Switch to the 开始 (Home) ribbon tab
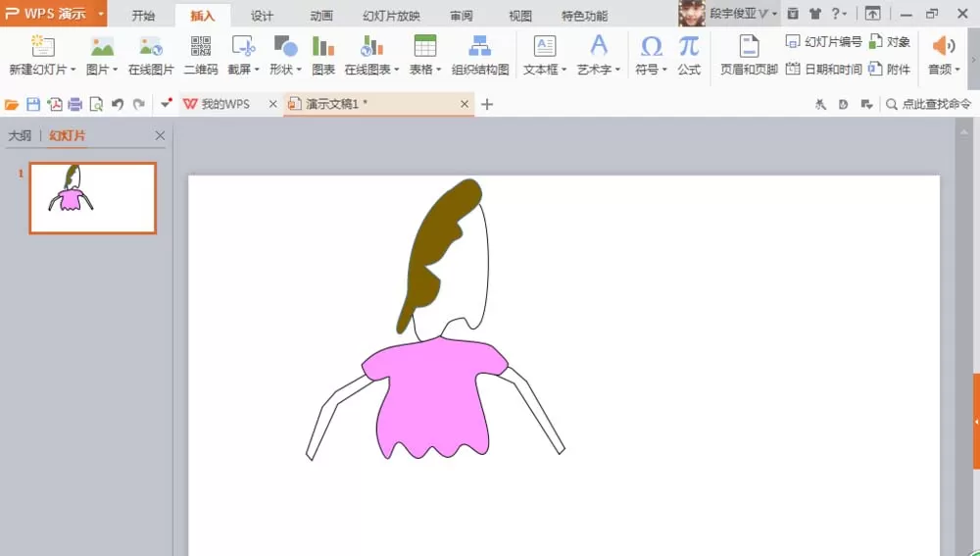Viewport: 980px width, 556px height. (143, 16)
